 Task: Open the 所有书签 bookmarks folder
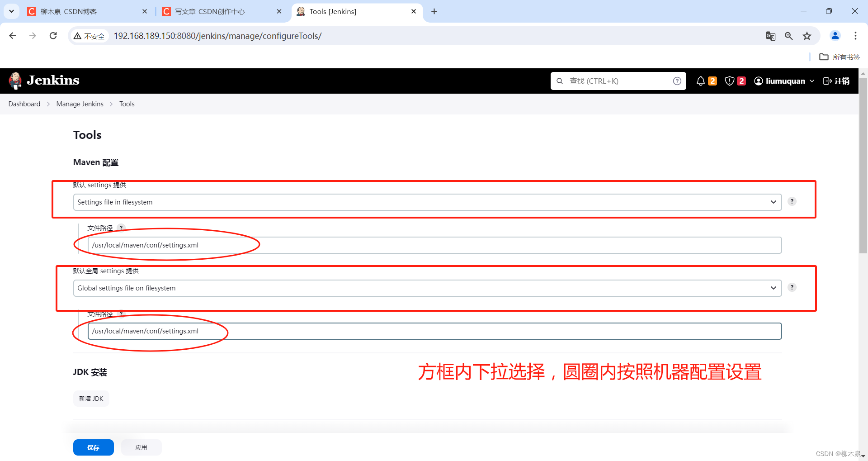[x=840, y=57]
